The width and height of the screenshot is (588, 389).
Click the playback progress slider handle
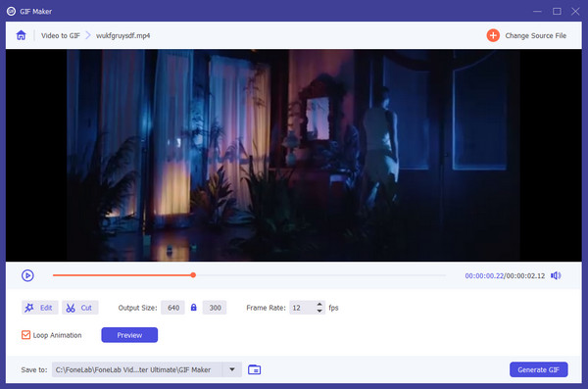(193, 275)
